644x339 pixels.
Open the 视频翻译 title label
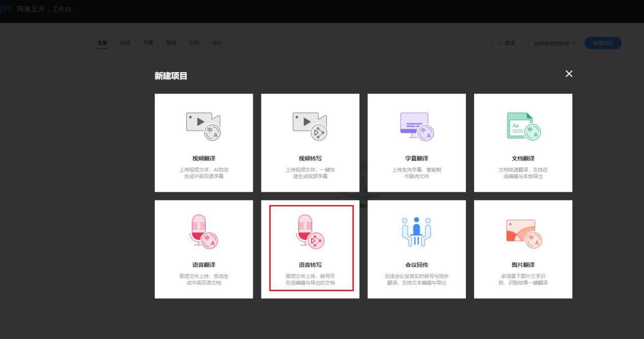204,158
